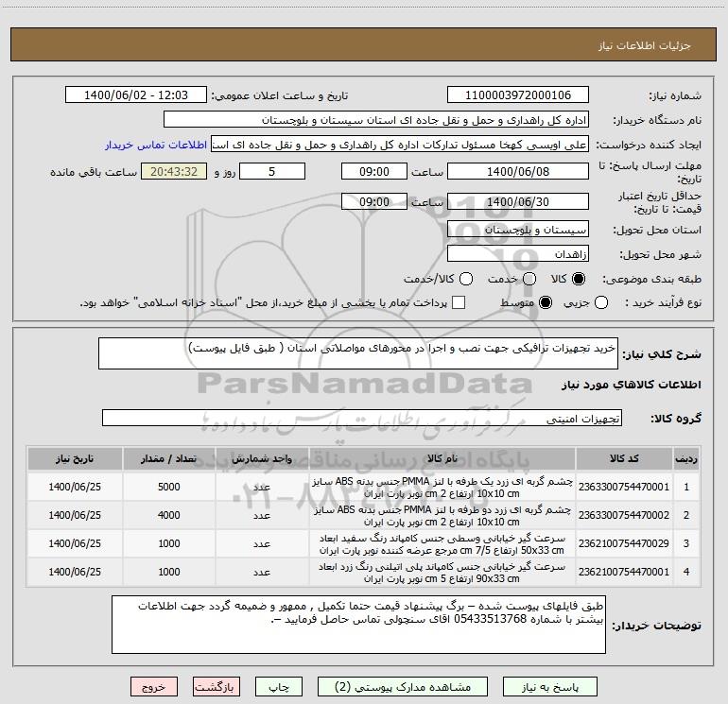
Task: Click the بازگشت back button
Action: click(x=217, y=687)
